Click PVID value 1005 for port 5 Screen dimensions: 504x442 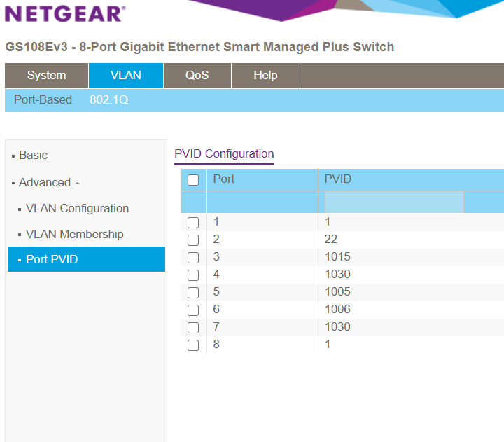(x=337, y=292)
